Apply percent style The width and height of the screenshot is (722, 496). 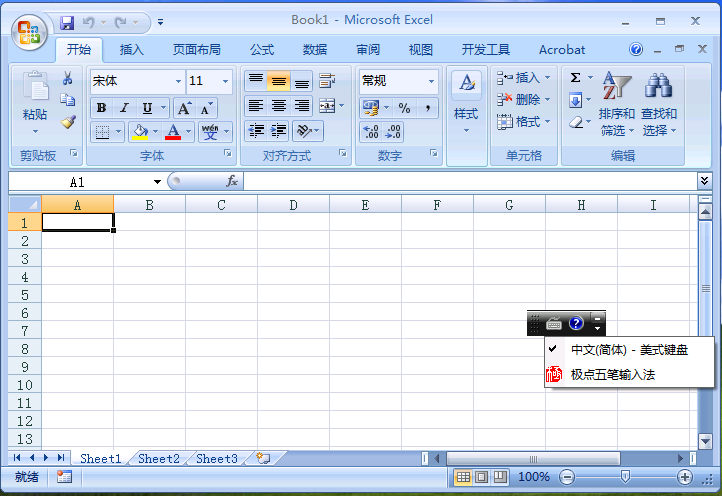pos(404,108)
